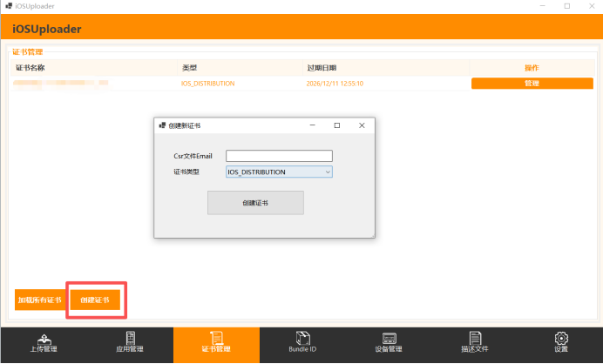Expand the 证书类型 IOS_DISTRIBUTION dropdown

(279, 172)
